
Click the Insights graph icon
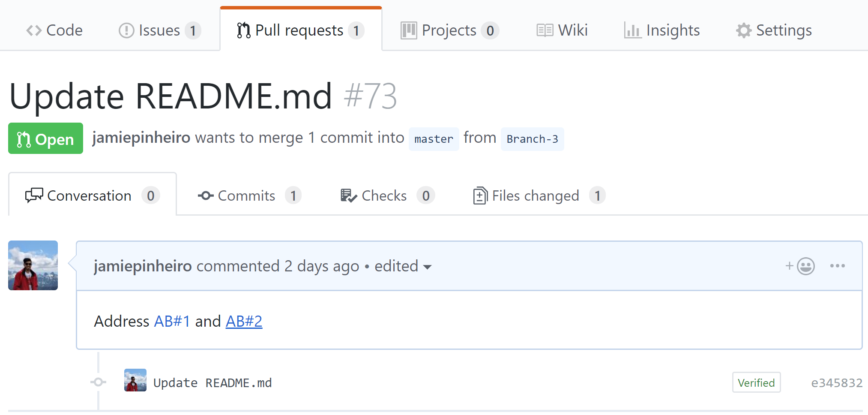tap(633, 30)
